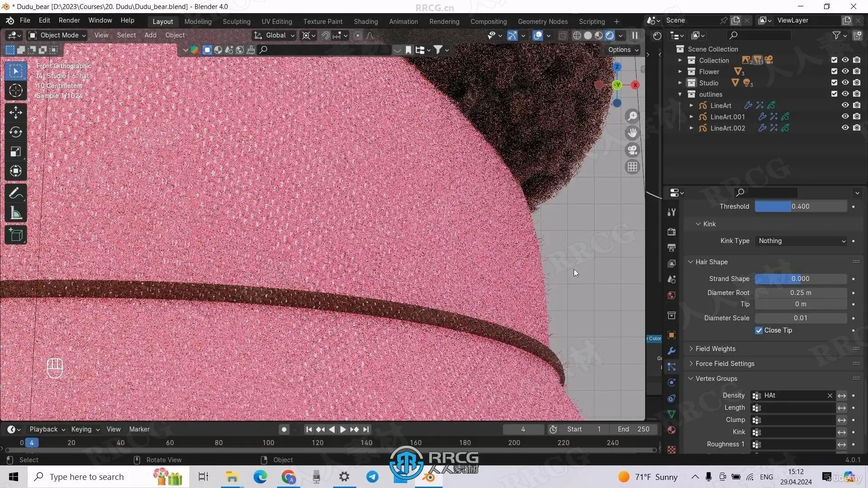The height and width of the screenshot is (488, 868).
Task: Open the Particle properties tab icon
Action: tap(671, 367)
